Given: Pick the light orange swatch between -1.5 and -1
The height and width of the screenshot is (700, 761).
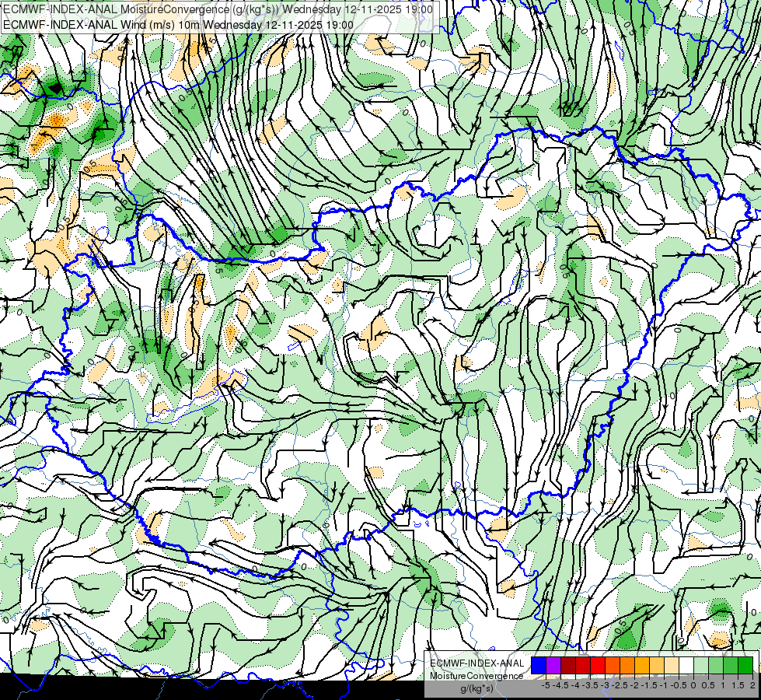Looking at the screenshot, I should point(657,665).
